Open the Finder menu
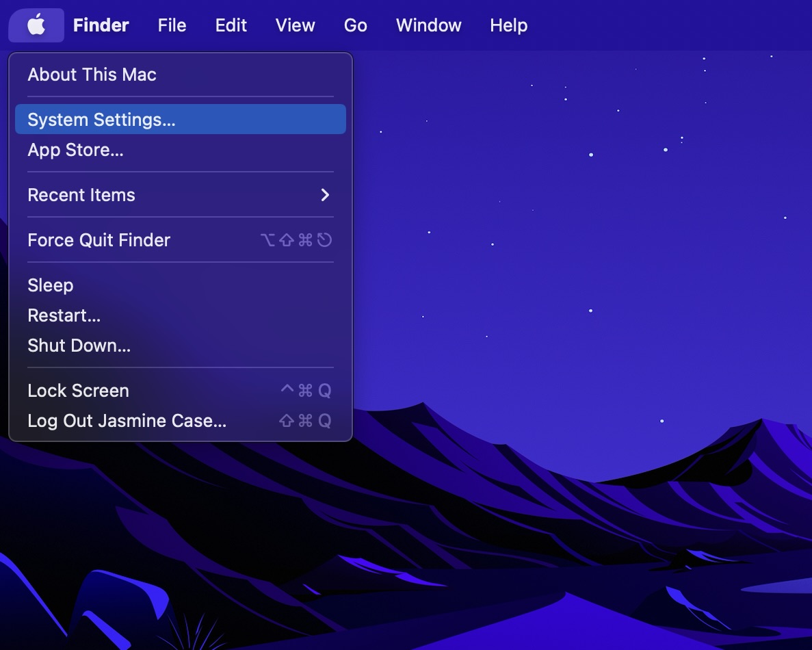This screenshot has width=812, height=650. tap(101, 25)
